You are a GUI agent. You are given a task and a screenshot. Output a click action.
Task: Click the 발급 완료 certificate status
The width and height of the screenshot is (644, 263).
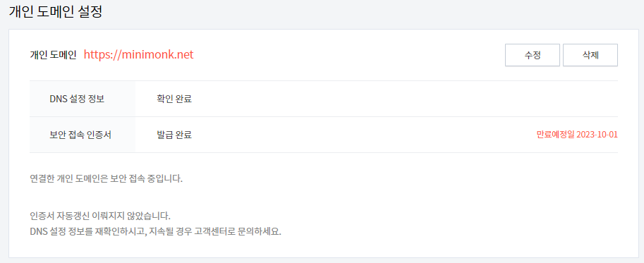click(174, 135)
